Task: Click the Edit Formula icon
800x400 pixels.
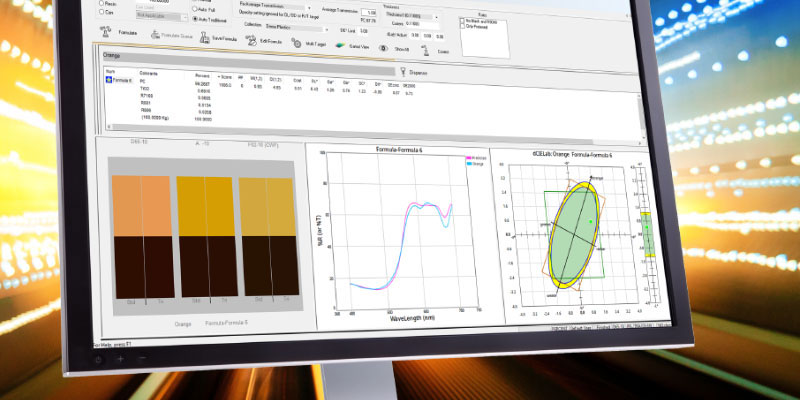Action: (x=251, y=40)
